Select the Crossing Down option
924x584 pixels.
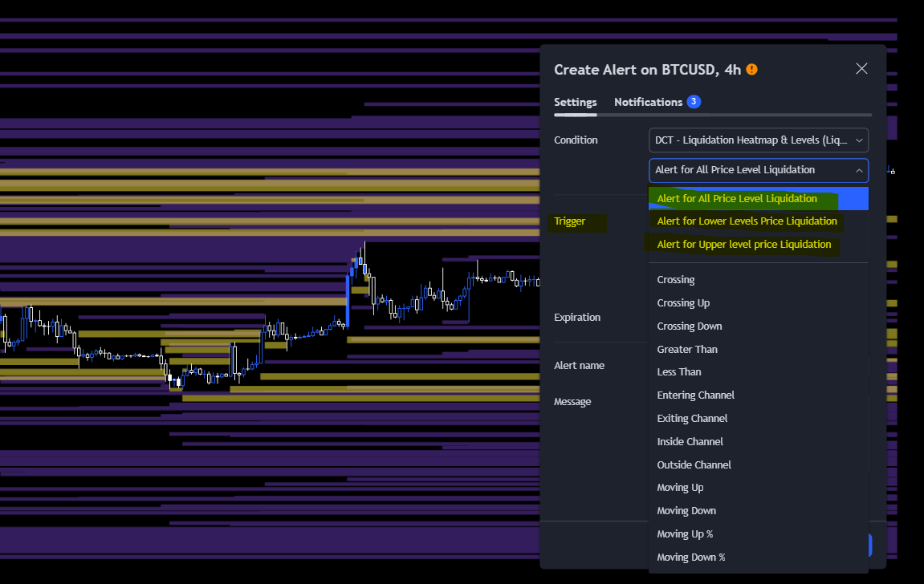[689, 326]
